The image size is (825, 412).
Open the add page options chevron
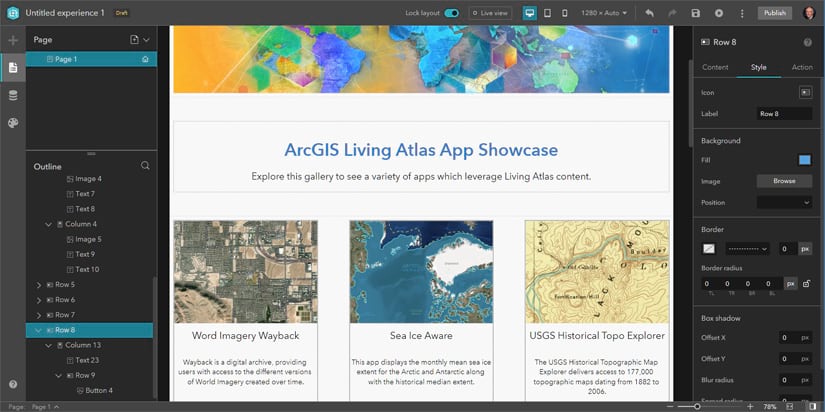click(x=146, y=39)
